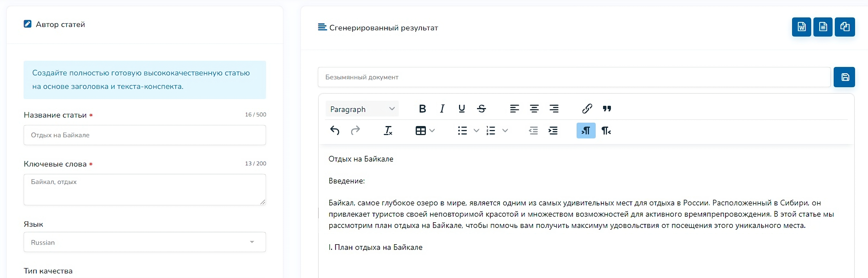Image resolution: width=868 pixels, height=278 pixels.
Task: Apply strikethrough formatting
Action: point(482,109)
